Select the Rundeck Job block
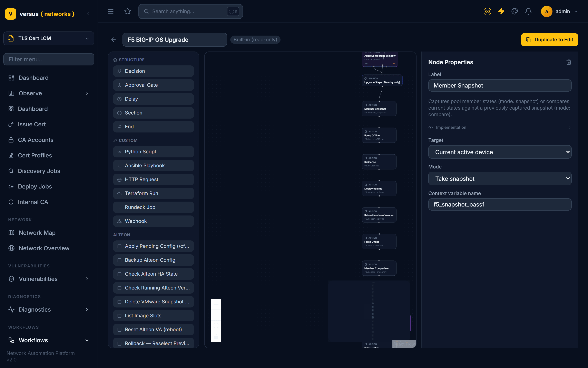 153,207
